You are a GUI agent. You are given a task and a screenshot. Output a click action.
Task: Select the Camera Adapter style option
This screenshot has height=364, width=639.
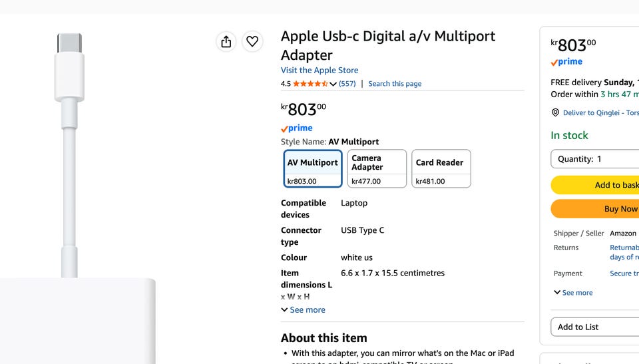(x=377, y=169)
